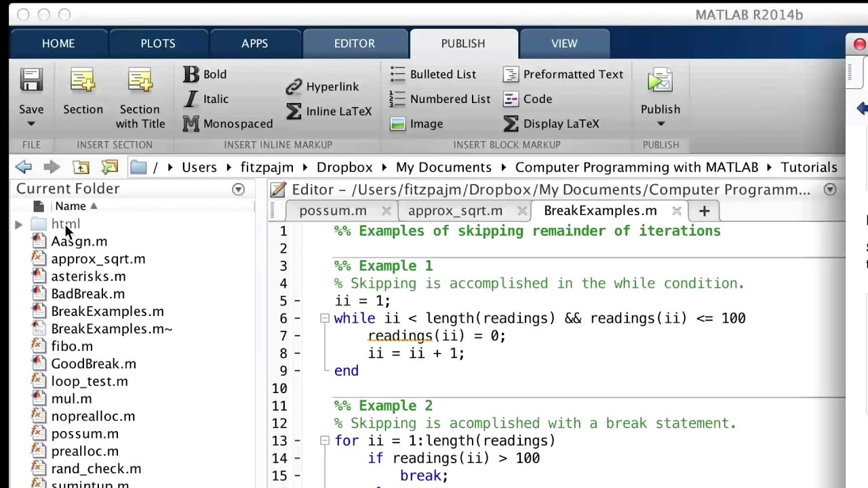Apply Bold inline markup
868x488 pixels.
coord(205,75)
